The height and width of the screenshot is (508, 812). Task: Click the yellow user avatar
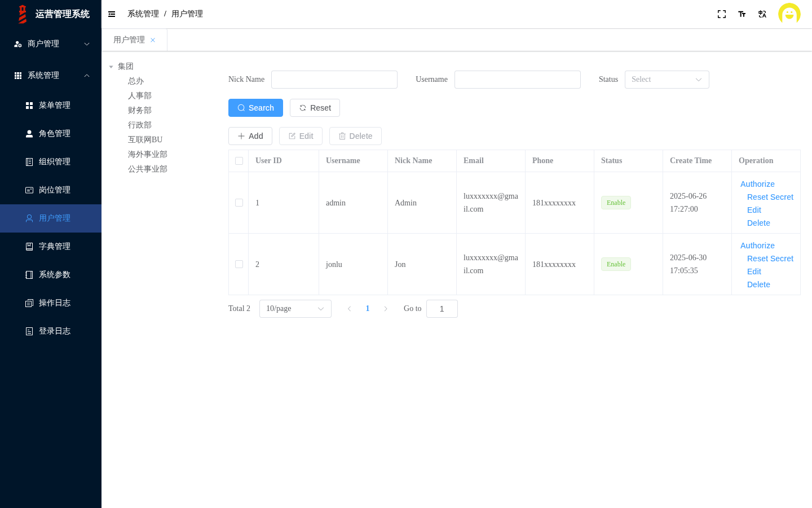point(789,14)
